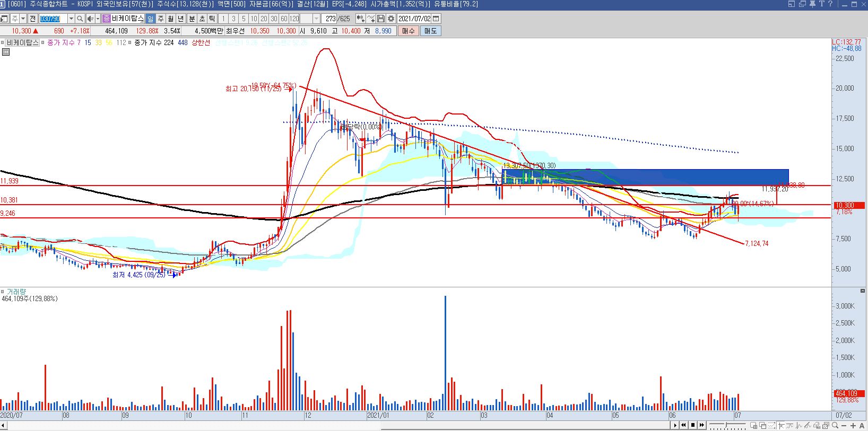Viewport: 868px width, 431px height.
Task: Click the chart zoom slider in bottom bar
Action: pyautogui.click(x=727, y=425)
